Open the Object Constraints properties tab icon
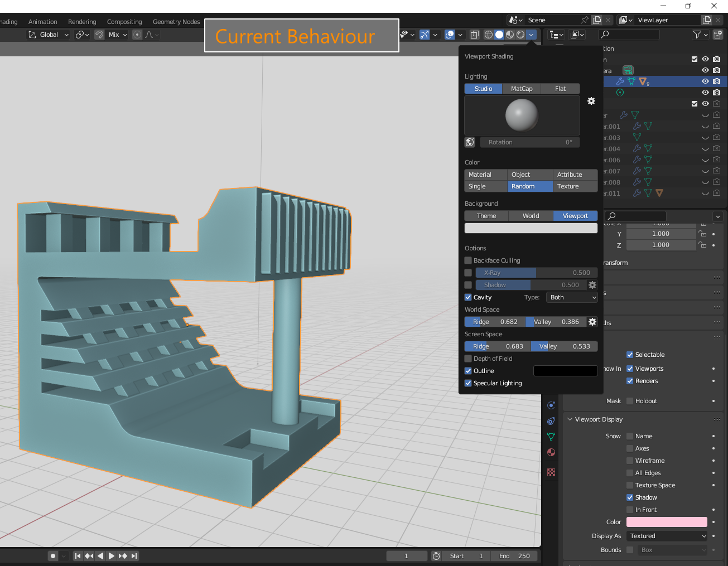 tap(551, 421)
